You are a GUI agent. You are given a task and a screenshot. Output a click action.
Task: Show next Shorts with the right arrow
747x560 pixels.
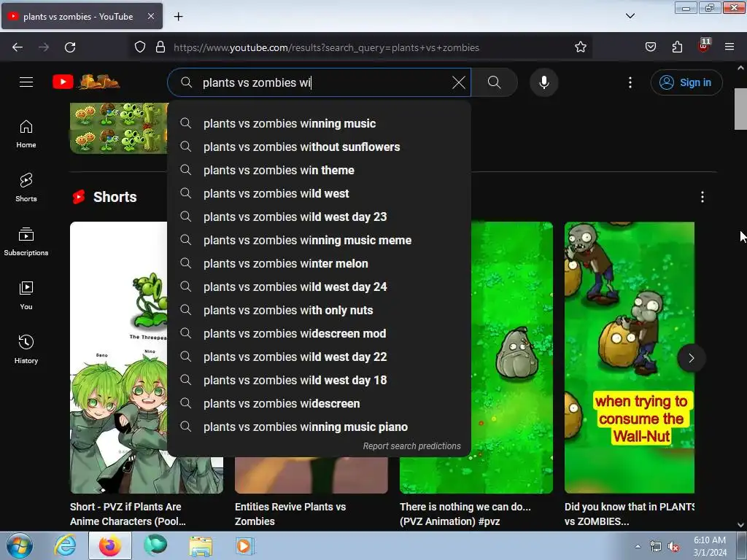[x=692, y=358]
